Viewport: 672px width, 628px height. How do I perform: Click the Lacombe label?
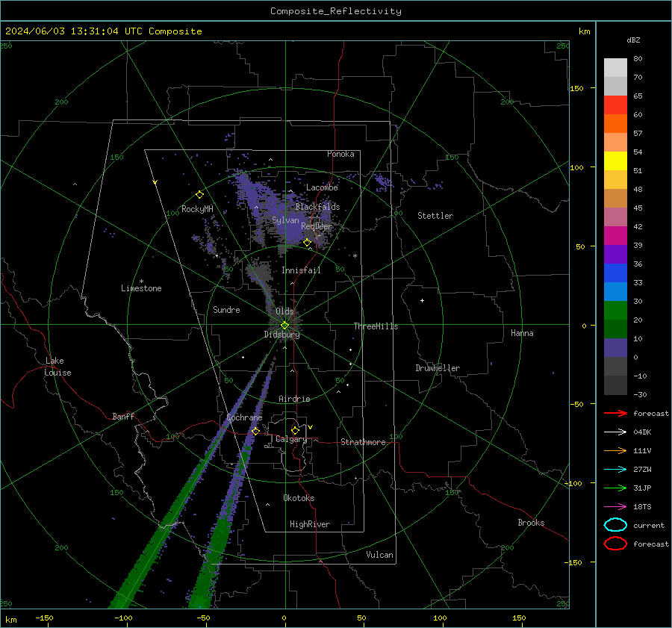(x=322, y=187)
